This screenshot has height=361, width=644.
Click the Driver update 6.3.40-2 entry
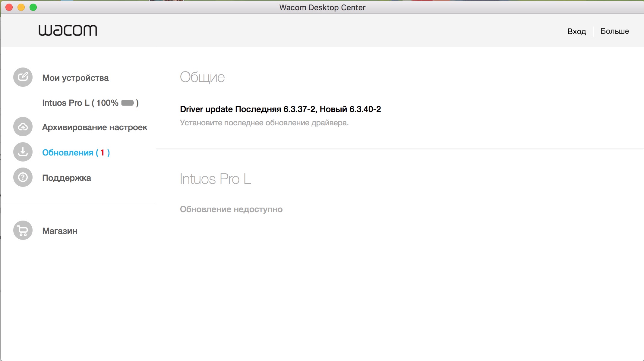coord(280,109)
